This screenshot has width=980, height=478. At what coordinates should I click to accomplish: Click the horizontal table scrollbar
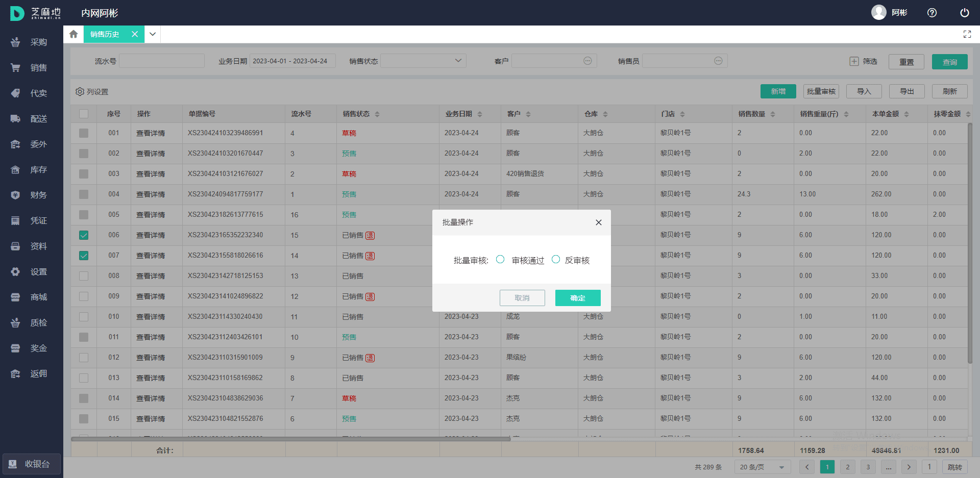pos(291,439)
